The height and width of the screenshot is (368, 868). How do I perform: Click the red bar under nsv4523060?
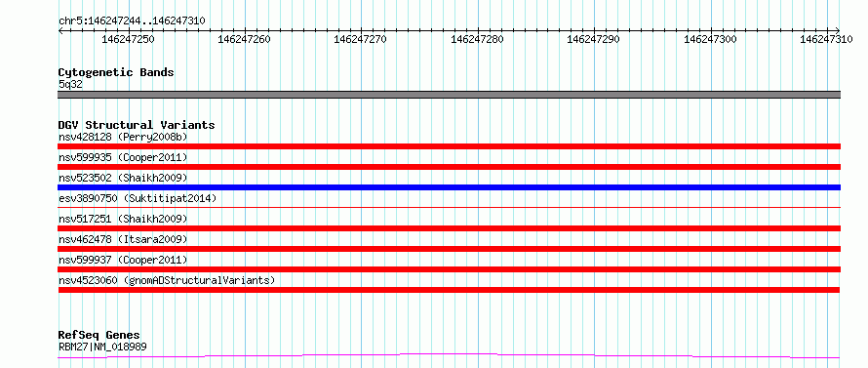(x=449, y=290)
